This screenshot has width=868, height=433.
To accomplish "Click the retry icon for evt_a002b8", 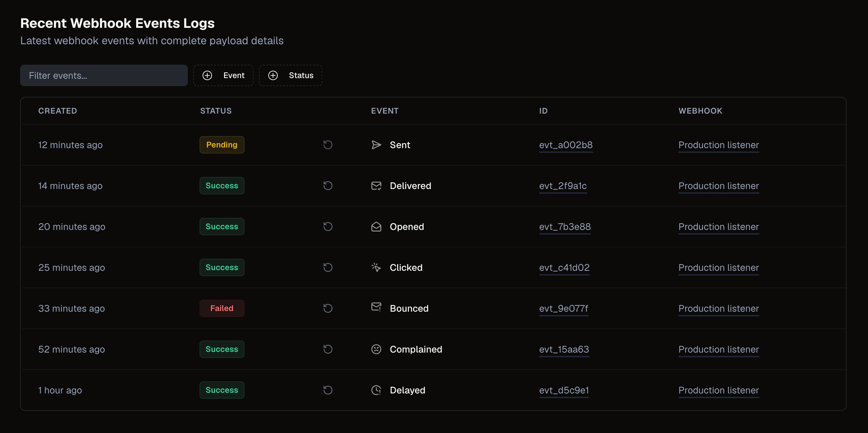I will 328,145.
